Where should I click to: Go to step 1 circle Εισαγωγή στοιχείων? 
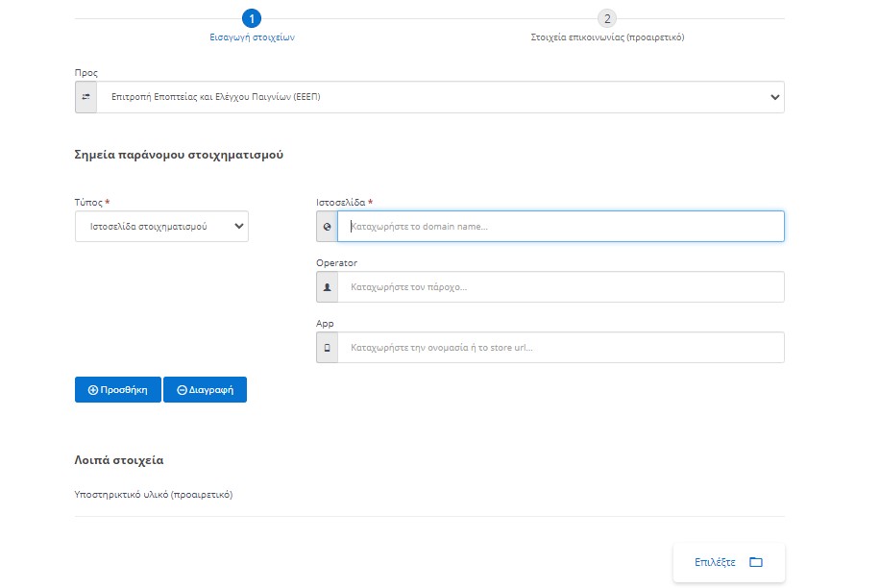252,19
